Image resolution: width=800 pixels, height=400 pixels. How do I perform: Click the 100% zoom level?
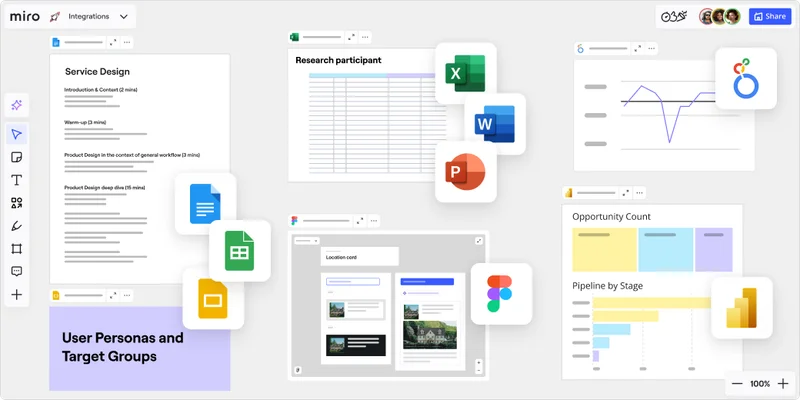point(760,384)
